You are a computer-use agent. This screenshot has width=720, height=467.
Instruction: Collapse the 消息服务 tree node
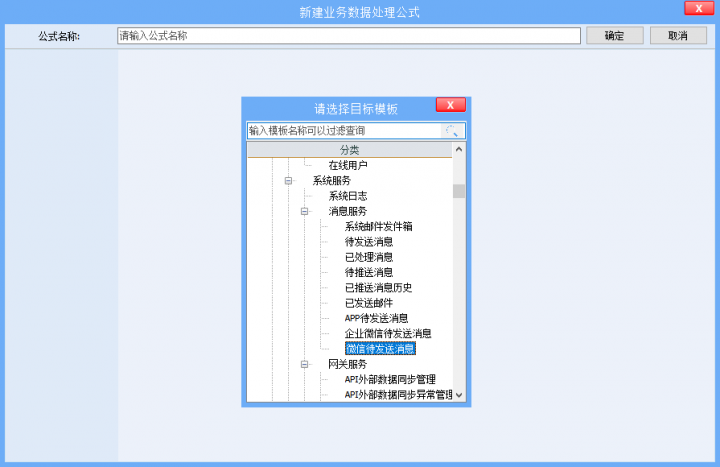click(304, 211)
